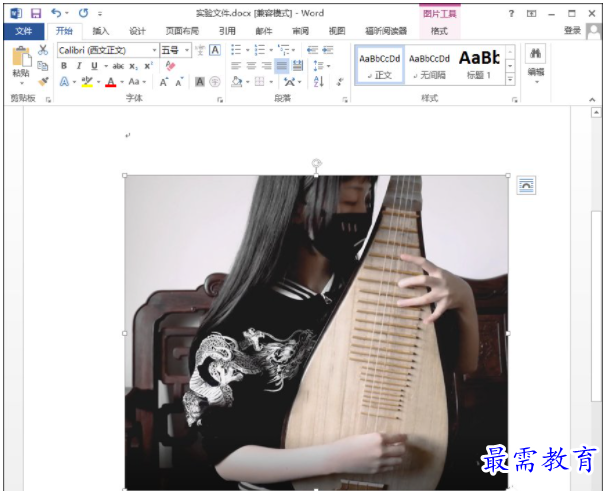The height and width of the screenshot is (491, 605).
Task: Click the Clear Formatting eraser icon
Action: [170, 66]
